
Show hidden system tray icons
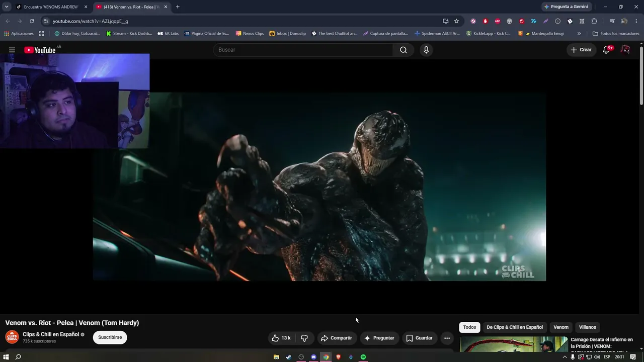[565, 357]
